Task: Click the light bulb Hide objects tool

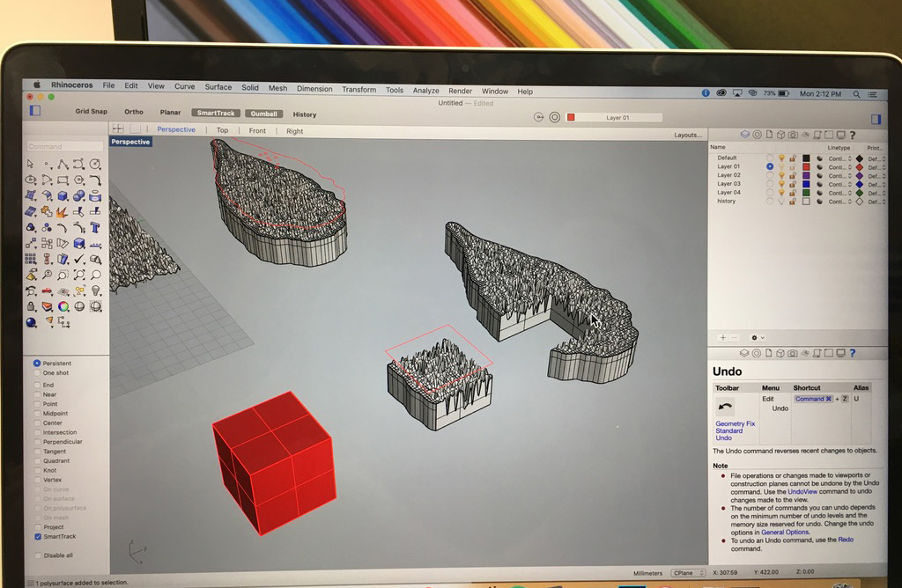Action: (95, 290)
